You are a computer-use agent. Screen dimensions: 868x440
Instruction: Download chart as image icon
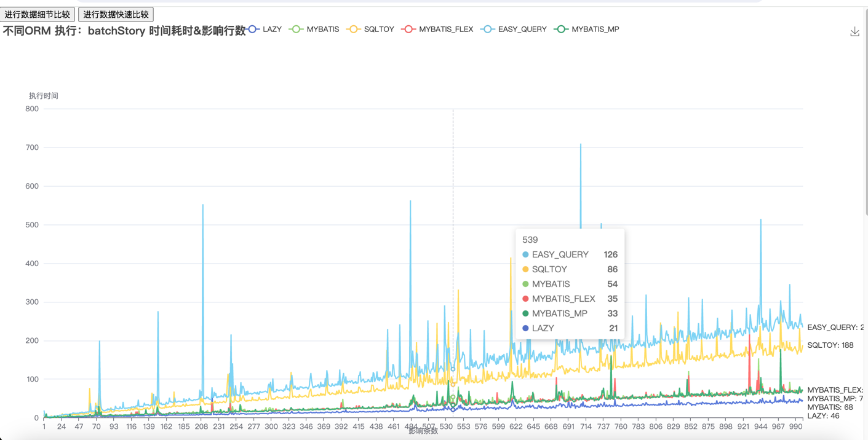[x=854, y=31]
